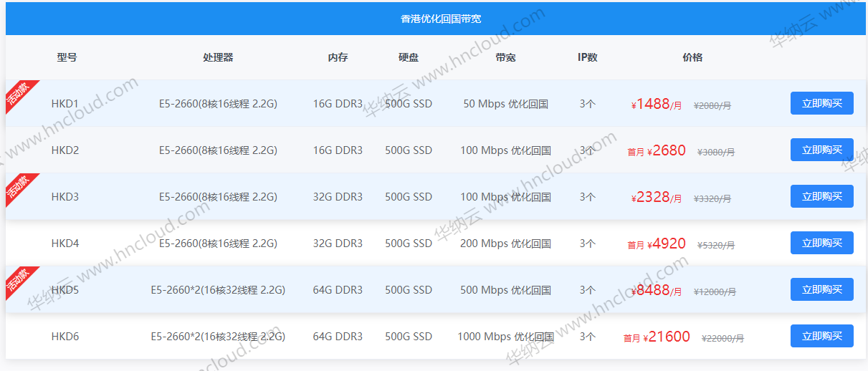Click 1000 Mbps 优化回国 bandwidth cell
Image resolution: width=868 pixels, height=371 pixels.
coord(505,337)
